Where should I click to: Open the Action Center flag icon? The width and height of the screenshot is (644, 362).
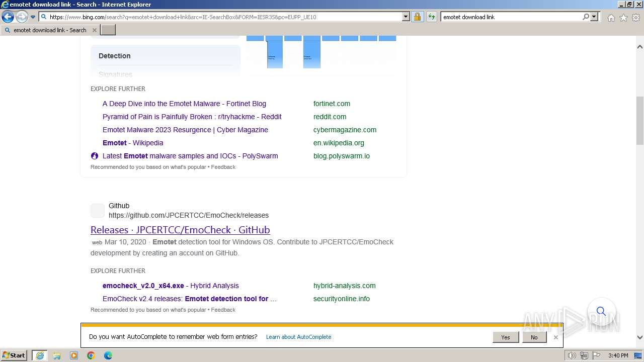pyautogui.click(x=596, y=355)
